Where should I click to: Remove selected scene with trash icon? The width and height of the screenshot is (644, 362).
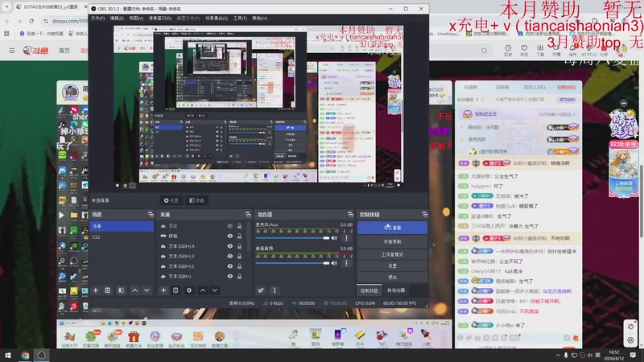pyautogui.click(x=107, y=290)
